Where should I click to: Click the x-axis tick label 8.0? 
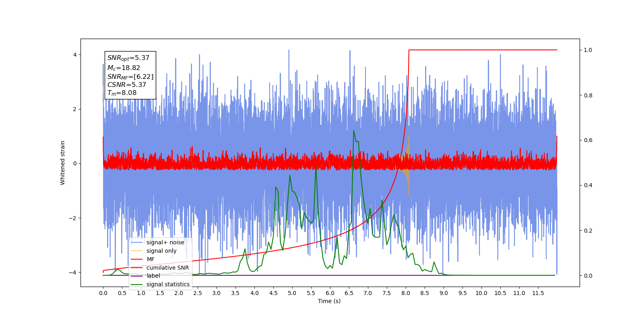click(x=406, y=293)
